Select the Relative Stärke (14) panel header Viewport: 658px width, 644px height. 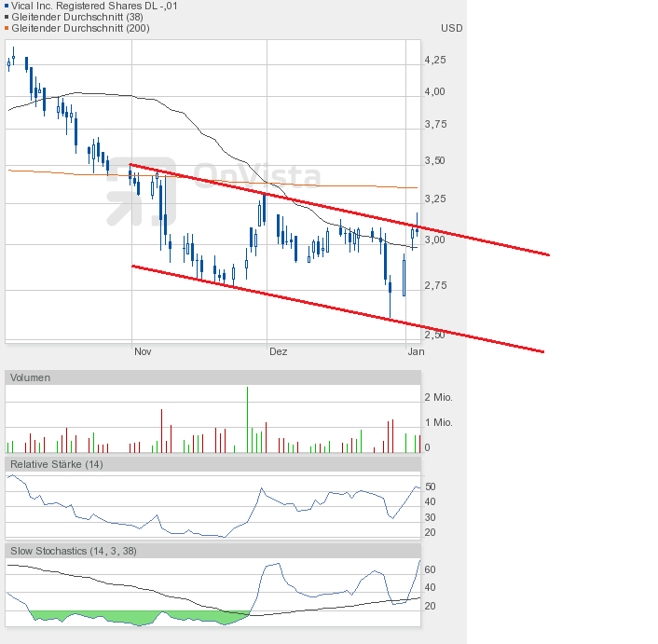click(x=212, y=464)
